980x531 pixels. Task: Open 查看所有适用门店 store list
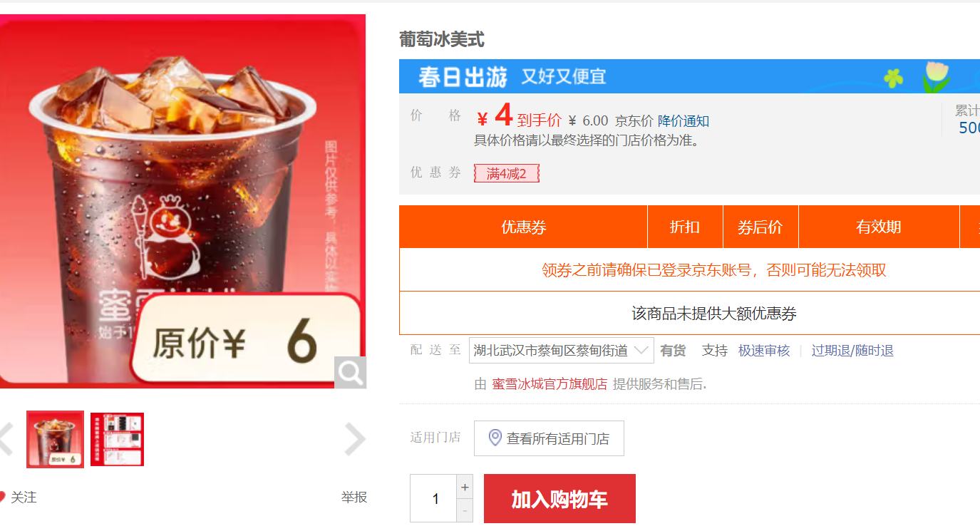549,438
